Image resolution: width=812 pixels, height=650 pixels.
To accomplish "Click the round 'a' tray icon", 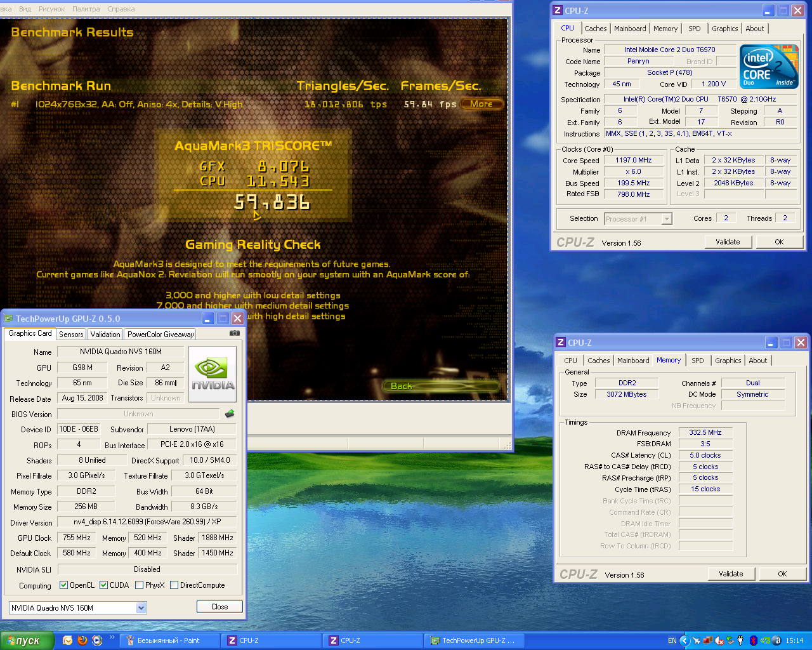I will [x=777, y=640].
